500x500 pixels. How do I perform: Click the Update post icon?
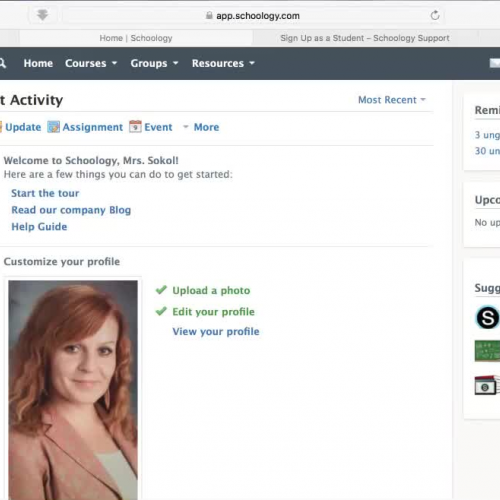(x=1, y=127)
